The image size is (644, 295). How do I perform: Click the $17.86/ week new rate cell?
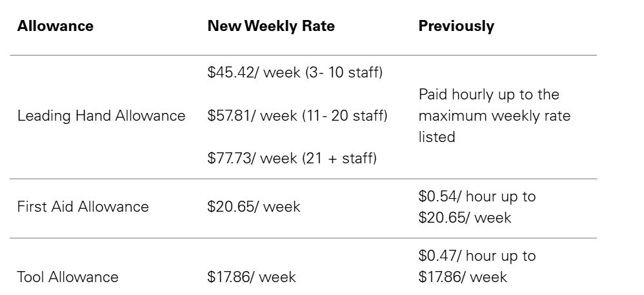[252, 276]
